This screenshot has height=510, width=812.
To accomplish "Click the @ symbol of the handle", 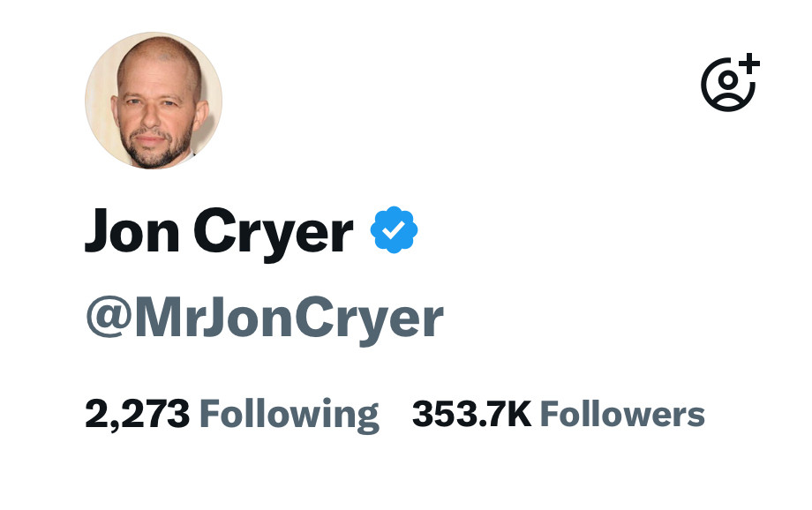I will tap(109, 318).
